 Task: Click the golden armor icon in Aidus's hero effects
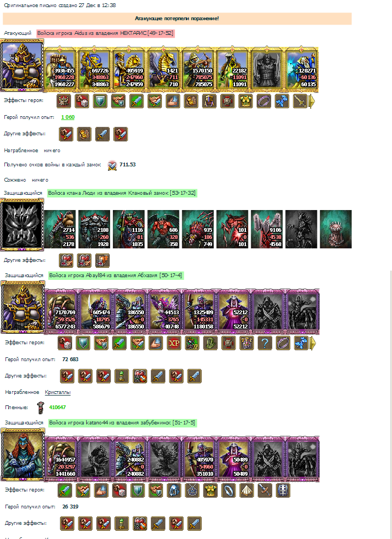245,101
